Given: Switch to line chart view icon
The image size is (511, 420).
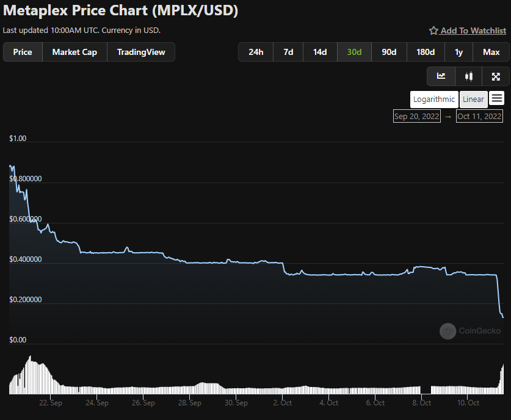Looking at the screenshot, I should [441, 76].
